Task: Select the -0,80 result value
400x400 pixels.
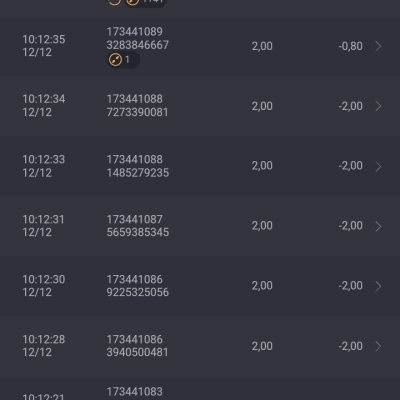Action: (x=350, y=46)
